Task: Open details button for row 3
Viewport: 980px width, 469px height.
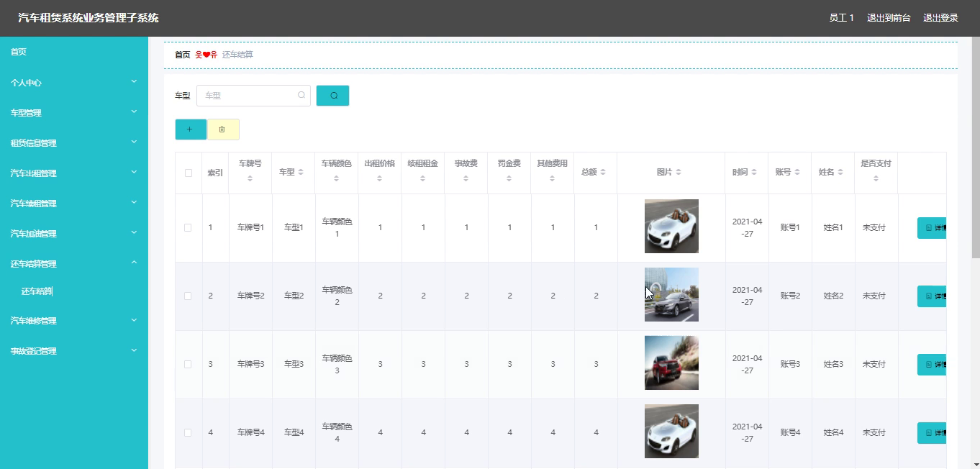Action: (x=932, y=365)
